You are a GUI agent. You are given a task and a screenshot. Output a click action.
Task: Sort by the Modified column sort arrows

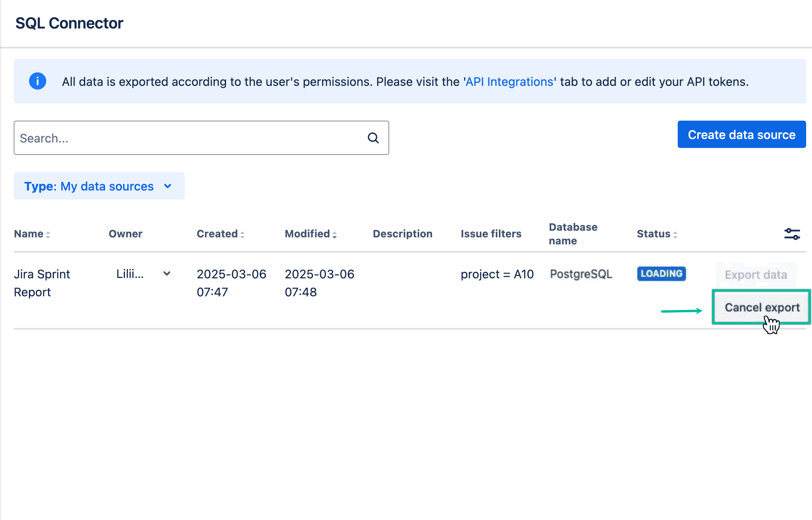(x=335, y=234)
